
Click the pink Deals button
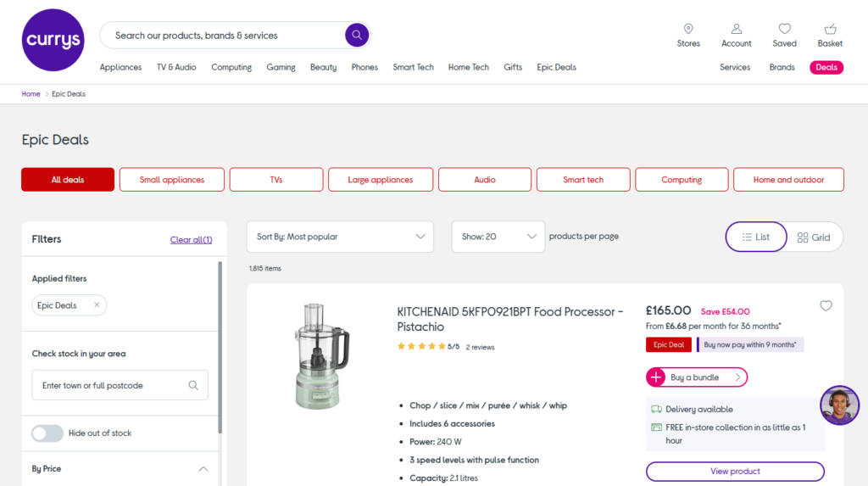(826, 67)
